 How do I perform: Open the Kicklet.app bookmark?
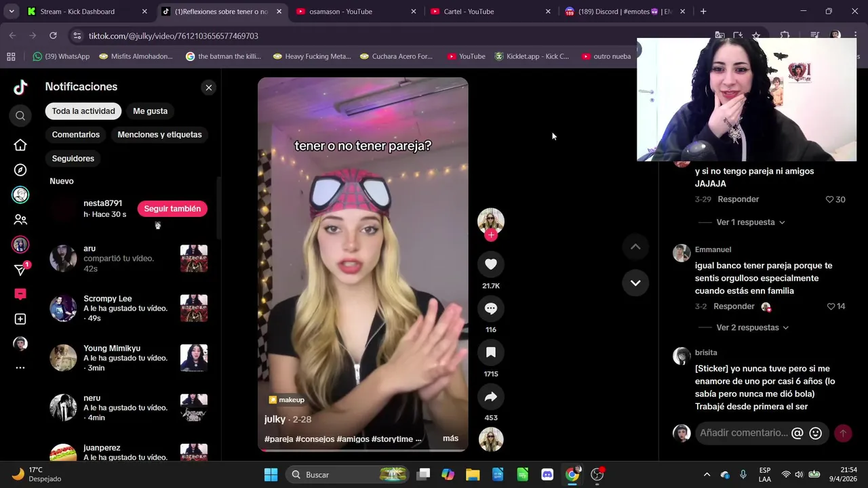tap(532, 56)
